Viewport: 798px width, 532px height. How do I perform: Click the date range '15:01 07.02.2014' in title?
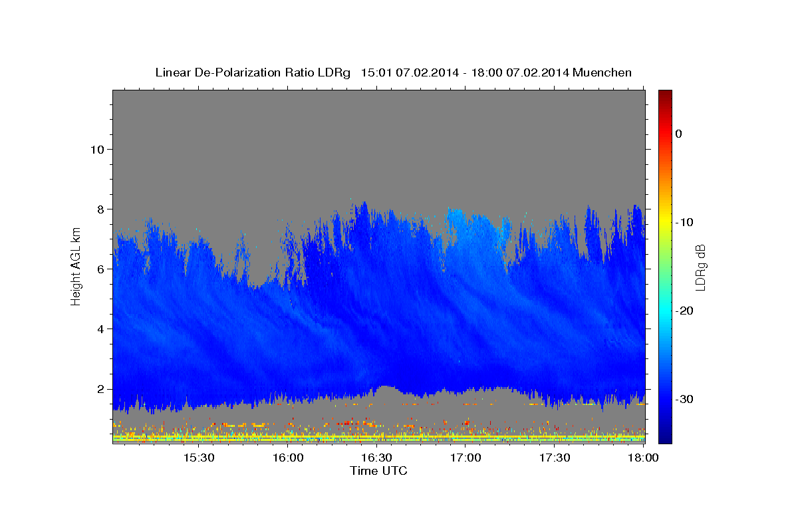coord(410,72)
